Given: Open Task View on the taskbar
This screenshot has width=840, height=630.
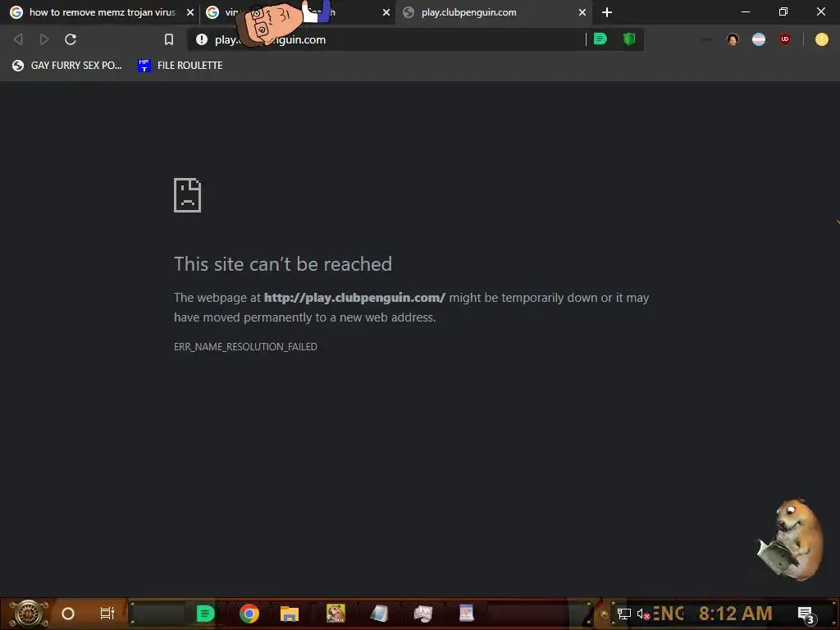Looking at the screenshot, I should (107, 614).
